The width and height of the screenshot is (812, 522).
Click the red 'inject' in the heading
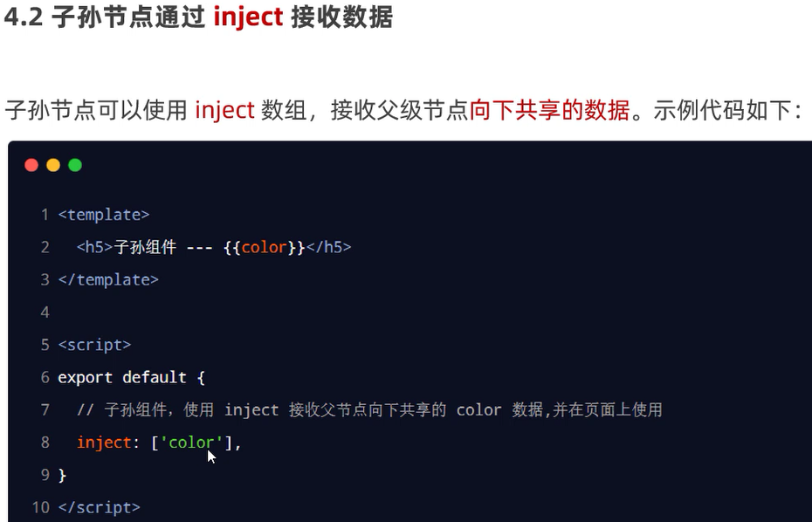248,17
